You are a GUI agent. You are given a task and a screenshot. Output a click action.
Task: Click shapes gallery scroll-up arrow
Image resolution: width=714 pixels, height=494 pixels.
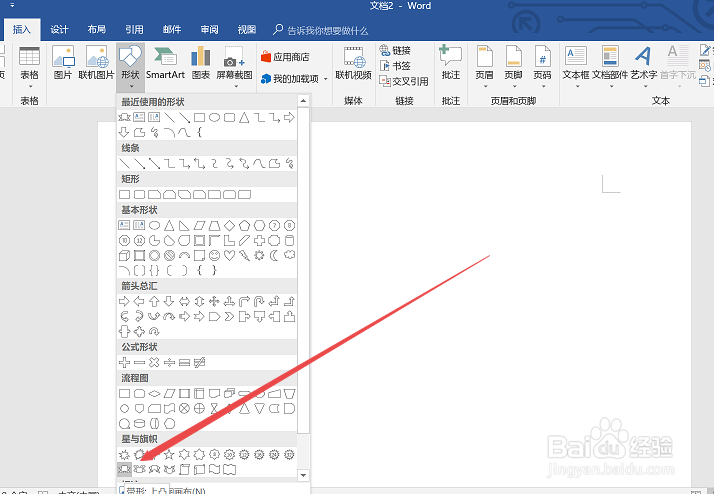pos(303,101)
